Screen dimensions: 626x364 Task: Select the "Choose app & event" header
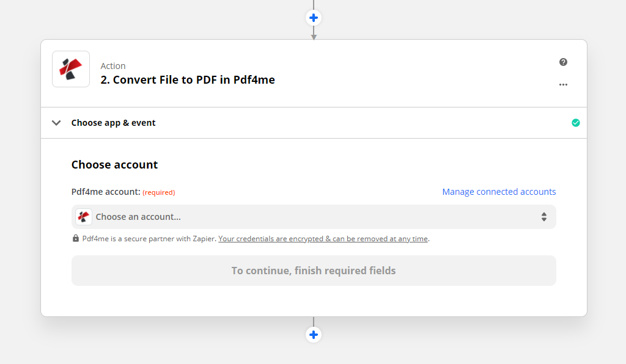(x=114, y=122)
